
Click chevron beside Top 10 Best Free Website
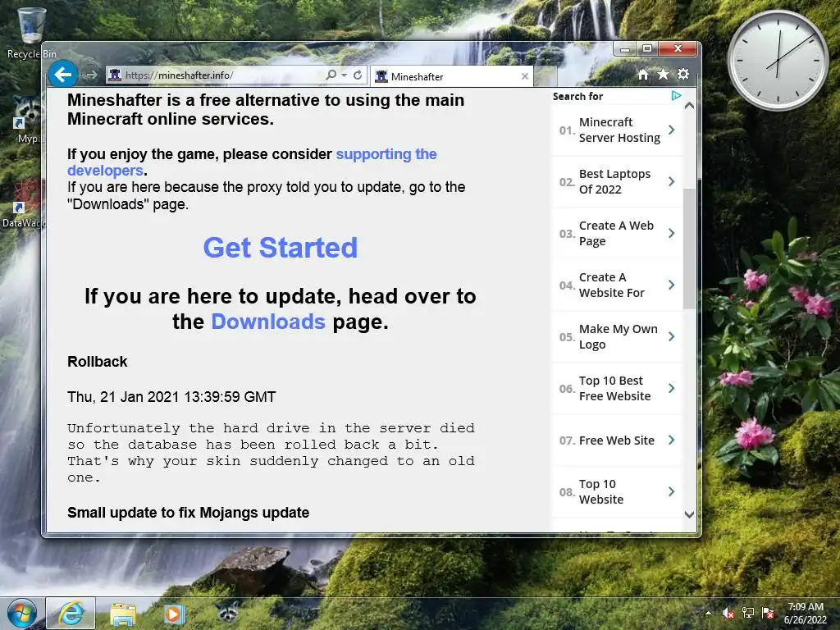pos(671,388)
